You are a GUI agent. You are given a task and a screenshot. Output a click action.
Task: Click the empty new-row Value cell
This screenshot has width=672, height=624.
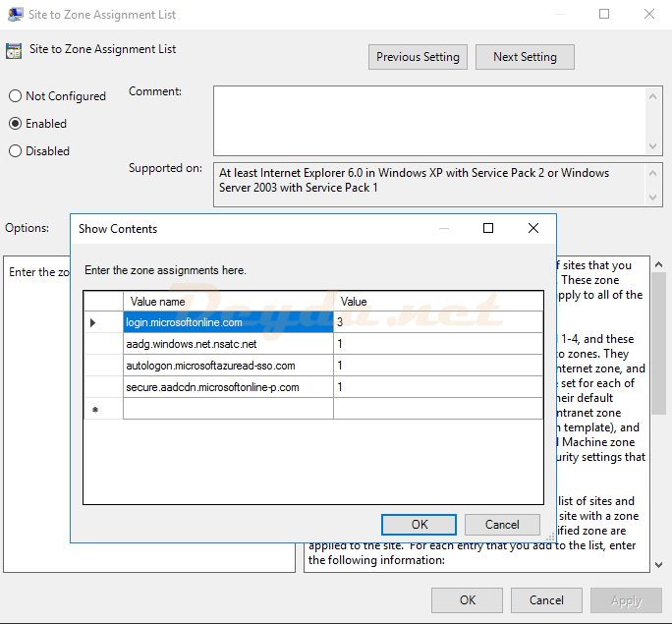[x=438, y=409]
